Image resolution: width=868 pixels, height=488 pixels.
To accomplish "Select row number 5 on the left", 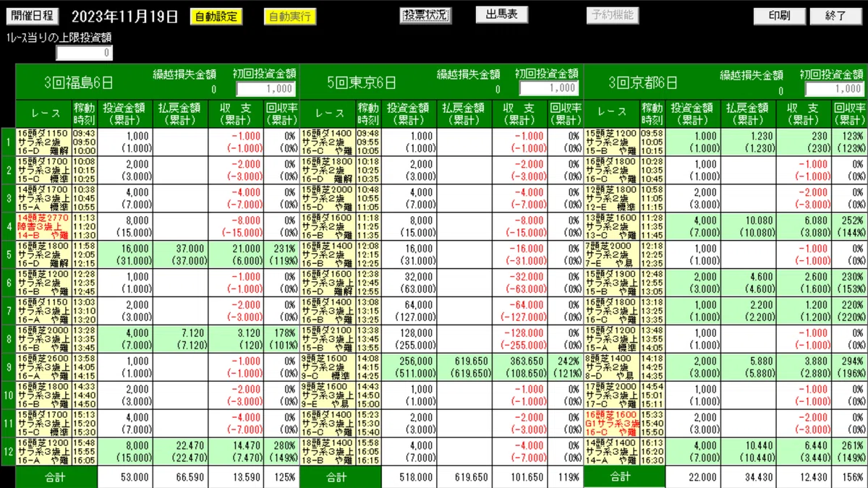I will (7, 254).
